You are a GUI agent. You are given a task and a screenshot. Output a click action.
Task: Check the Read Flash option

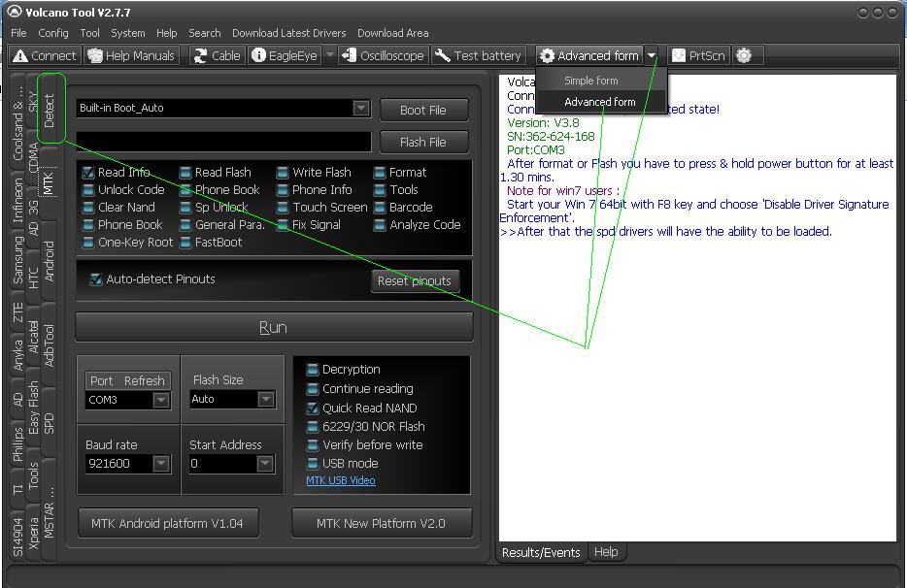185,173
